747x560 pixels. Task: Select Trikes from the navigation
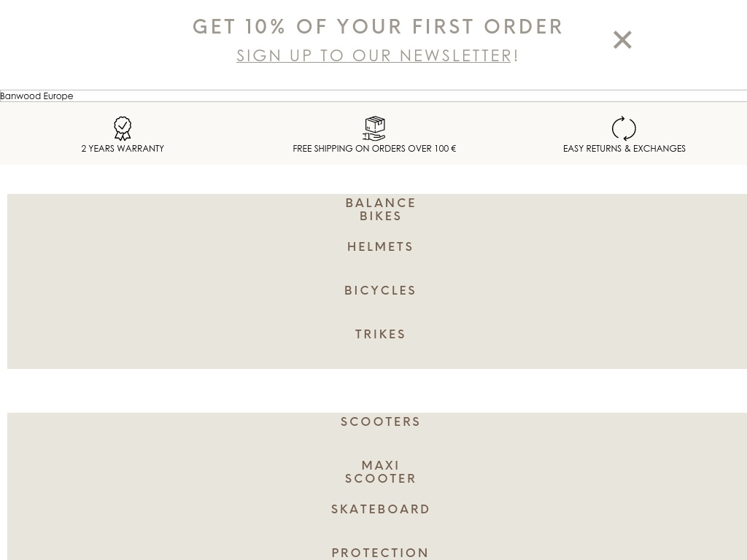[380, 334]
